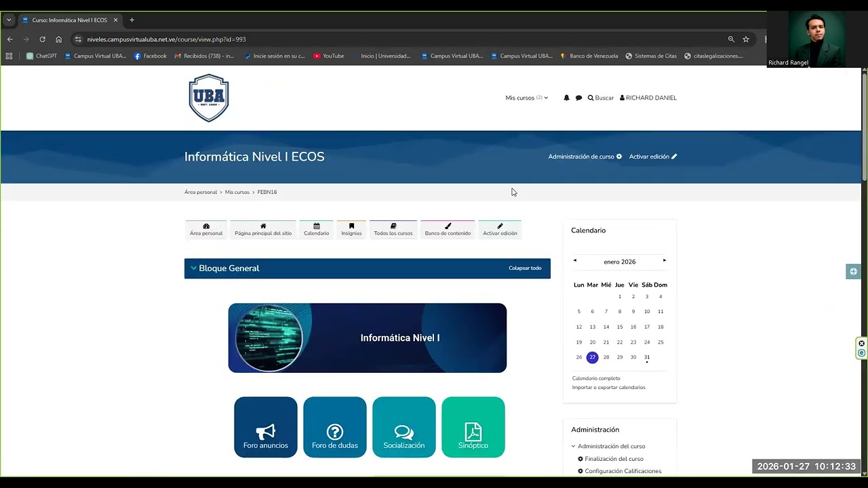Click the Buscar search link
Viewport: 868px width, 488px height.
point(601,98)
